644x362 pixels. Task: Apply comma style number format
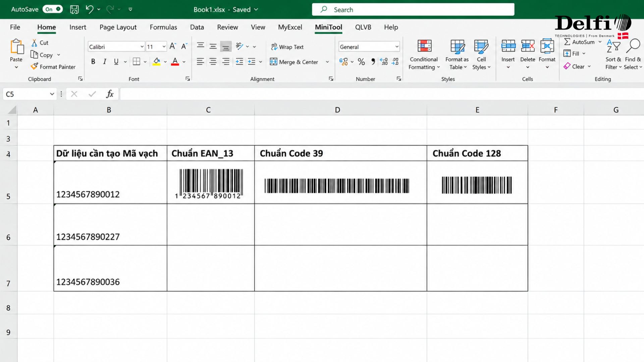pos(373,62)
